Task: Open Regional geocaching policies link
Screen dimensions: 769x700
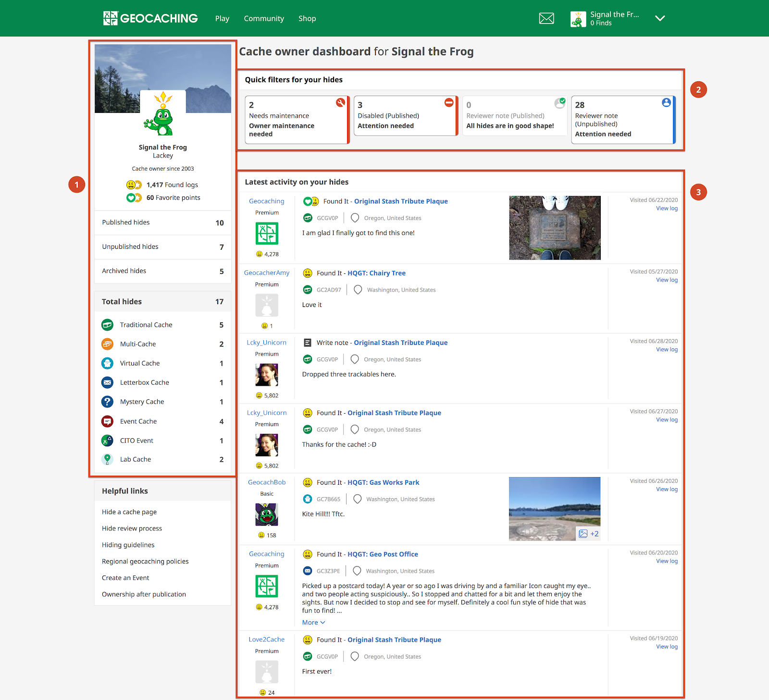Action: coord(145,561)
